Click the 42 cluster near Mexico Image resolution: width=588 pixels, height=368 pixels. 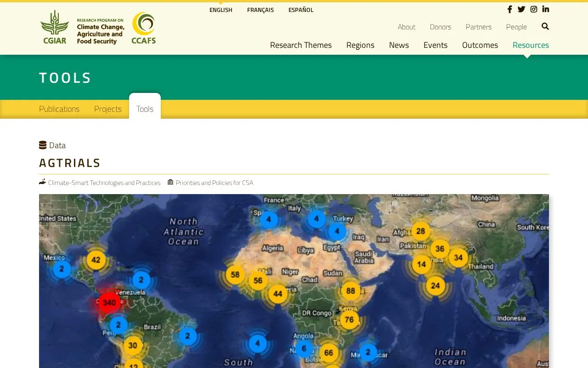[96, 260]
